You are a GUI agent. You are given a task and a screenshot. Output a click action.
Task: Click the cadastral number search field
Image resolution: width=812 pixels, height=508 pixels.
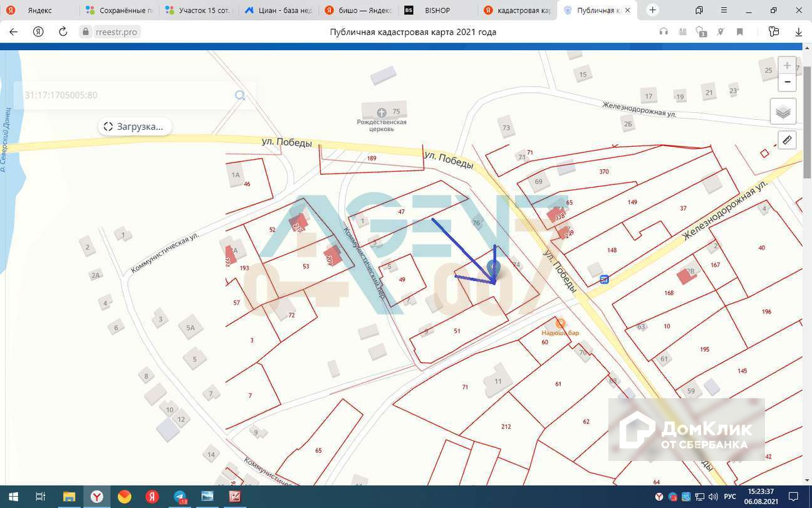(x=125, y=95)
